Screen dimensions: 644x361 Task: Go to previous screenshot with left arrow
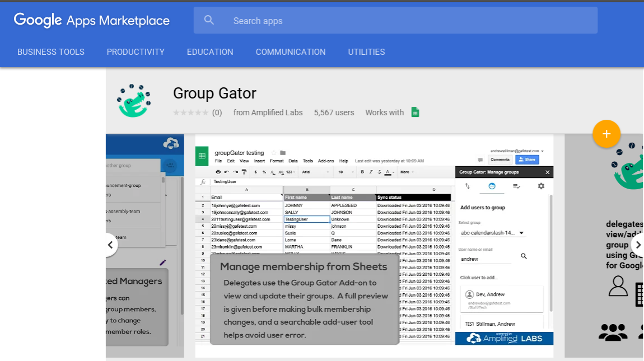[x=110, y=245]
